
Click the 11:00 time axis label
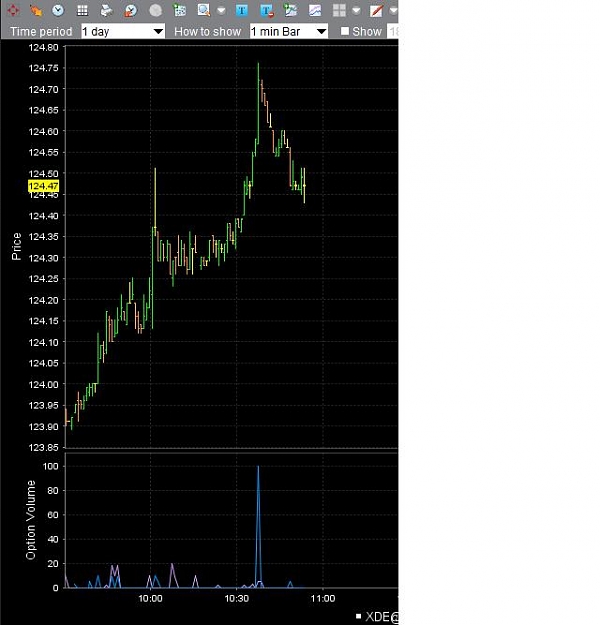pos(323,598)
